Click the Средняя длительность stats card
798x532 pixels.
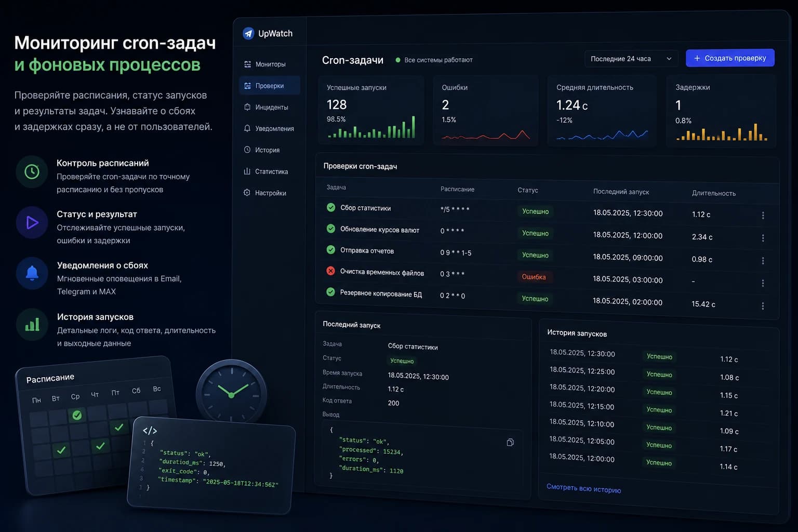pos(602,111)
